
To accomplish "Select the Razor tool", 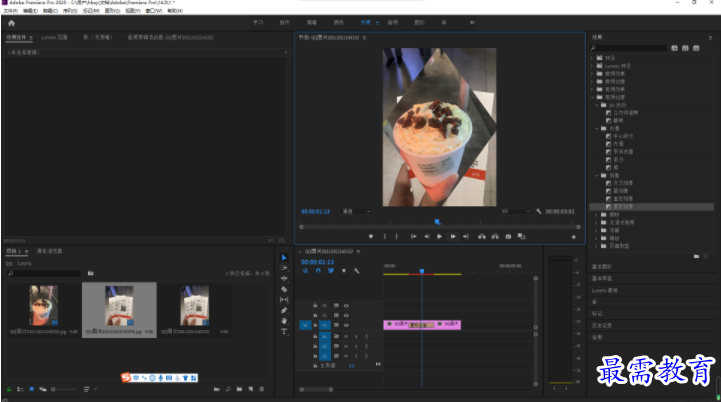I will coord(284,289).
